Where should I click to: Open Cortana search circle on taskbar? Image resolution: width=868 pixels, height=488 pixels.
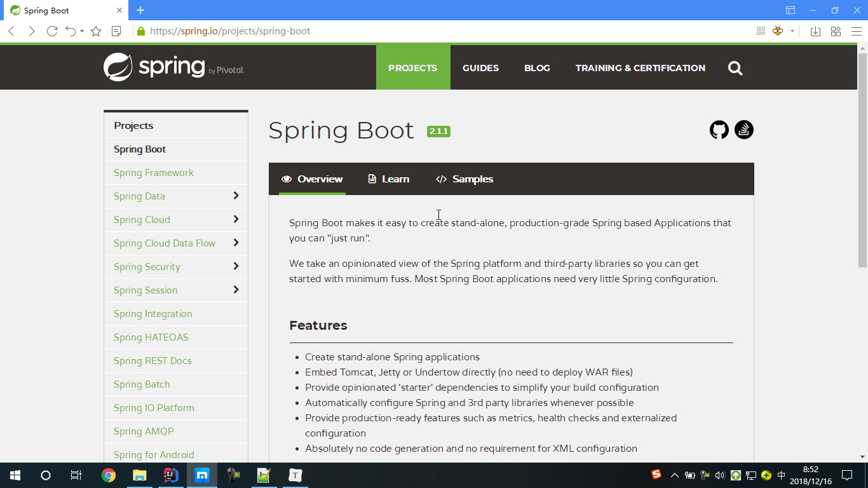coord(45,475)
